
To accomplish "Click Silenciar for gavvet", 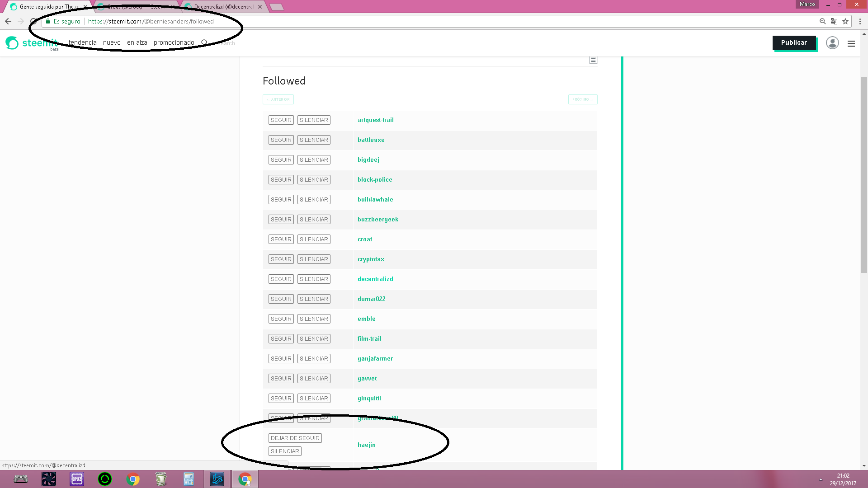I will 314,379.
